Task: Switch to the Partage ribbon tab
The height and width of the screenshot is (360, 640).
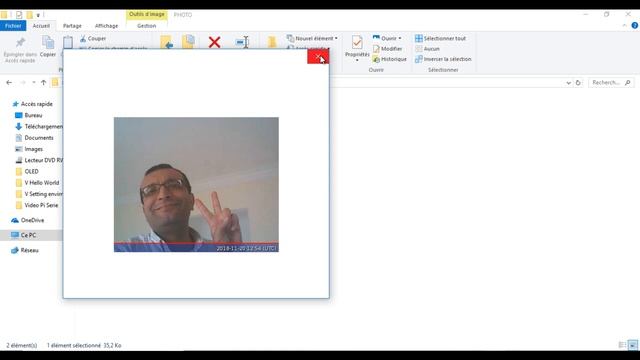Action: 72,26
